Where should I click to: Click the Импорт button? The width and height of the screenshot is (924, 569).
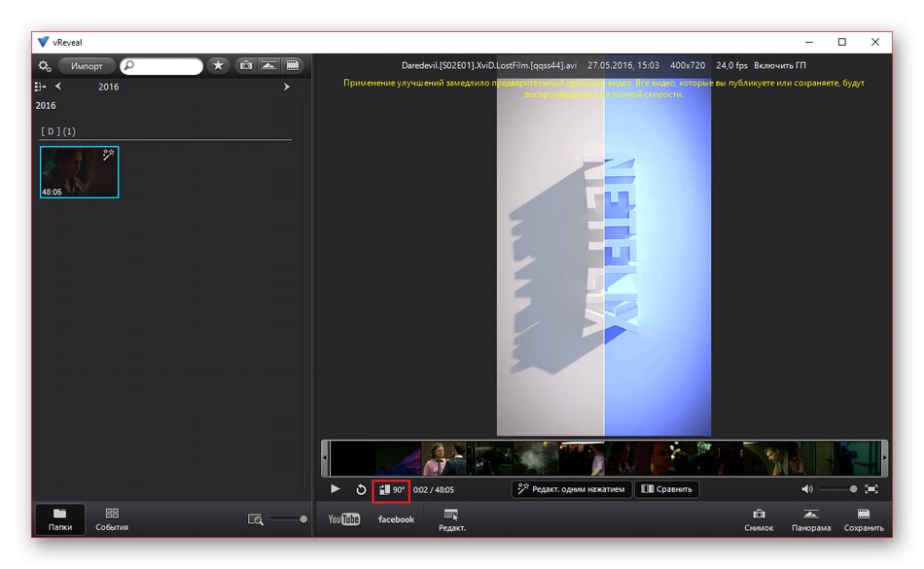click(x=87, y=66)
